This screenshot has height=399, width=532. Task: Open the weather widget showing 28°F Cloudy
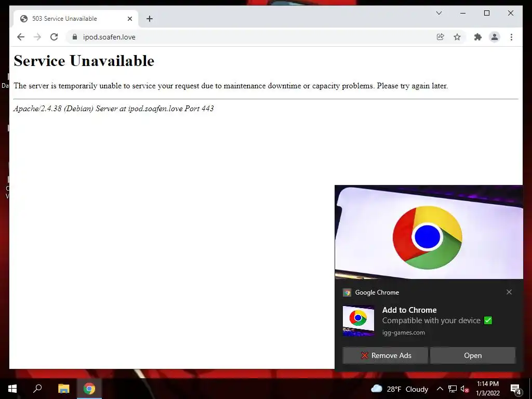tap(400, 389)
